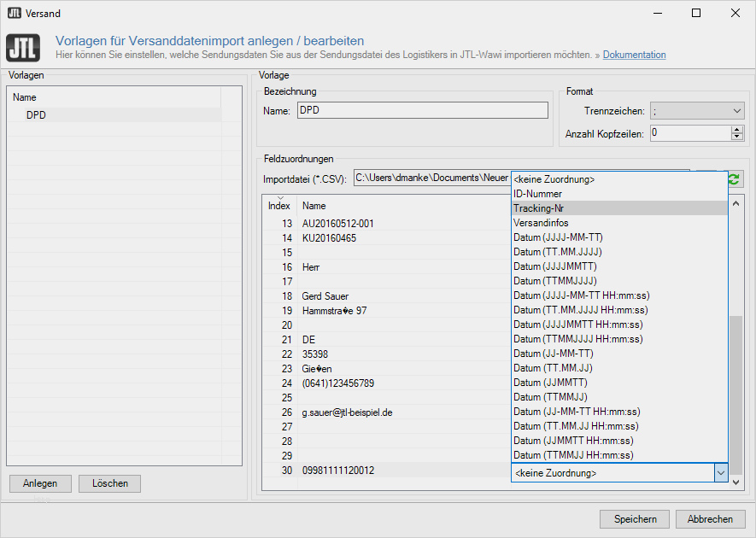Choose Datum (TTMMJJJJ HH:mm:ss) option
This screenshot has width=756, height=538.
coord(619,339)
